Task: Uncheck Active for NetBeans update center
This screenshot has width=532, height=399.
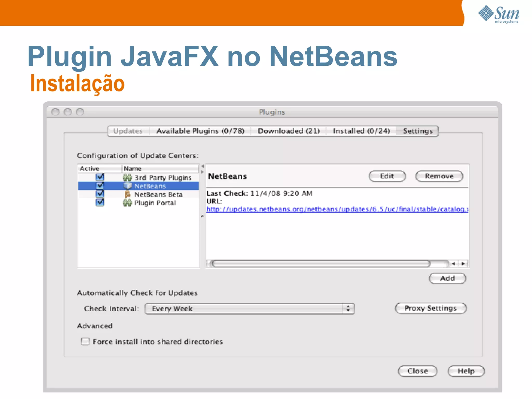Action: click(x=100, y=185)
